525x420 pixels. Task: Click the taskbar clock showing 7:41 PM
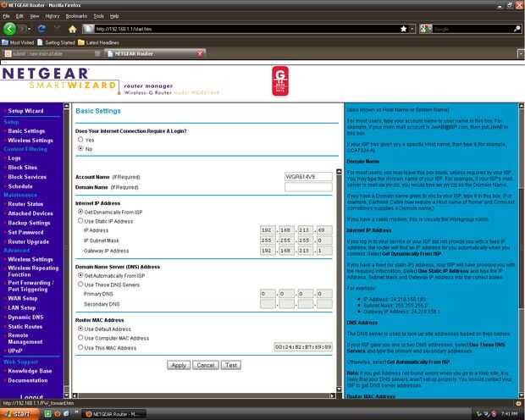tap(511, 414)
